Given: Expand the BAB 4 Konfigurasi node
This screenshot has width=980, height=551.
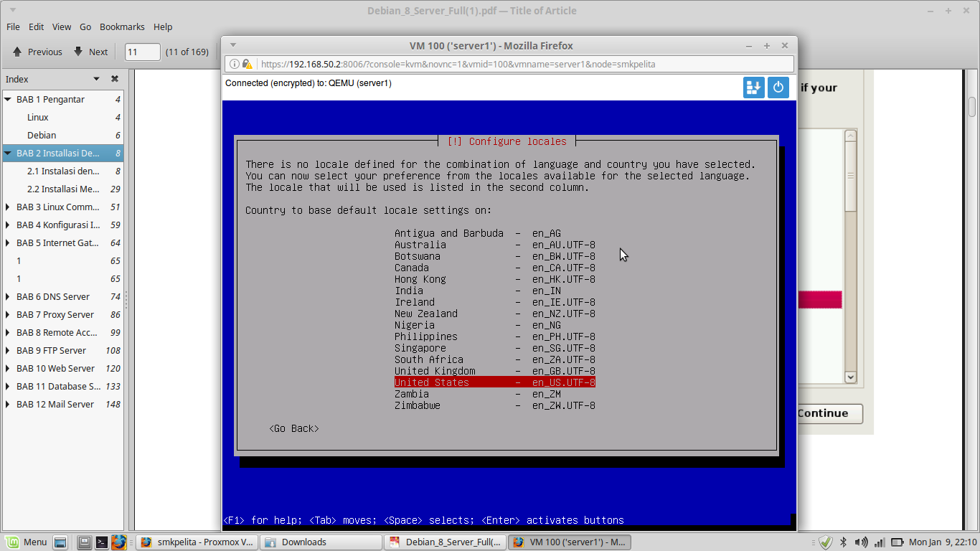Looking at the screenshot, I should click(x=8, y=225).
